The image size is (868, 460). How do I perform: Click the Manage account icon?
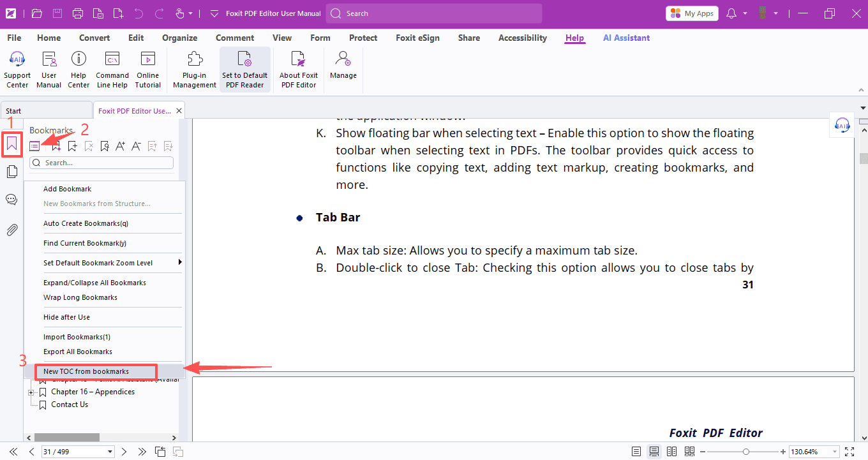343,65
